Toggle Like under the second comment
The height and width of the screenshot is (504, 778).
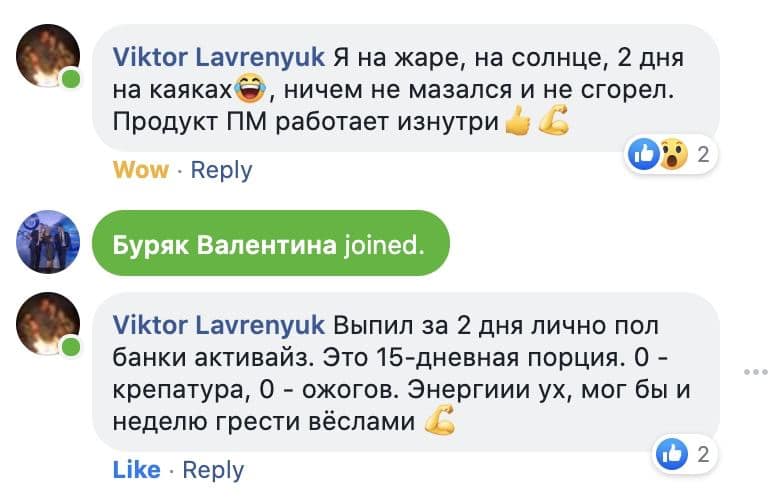(x=136, y=469)
